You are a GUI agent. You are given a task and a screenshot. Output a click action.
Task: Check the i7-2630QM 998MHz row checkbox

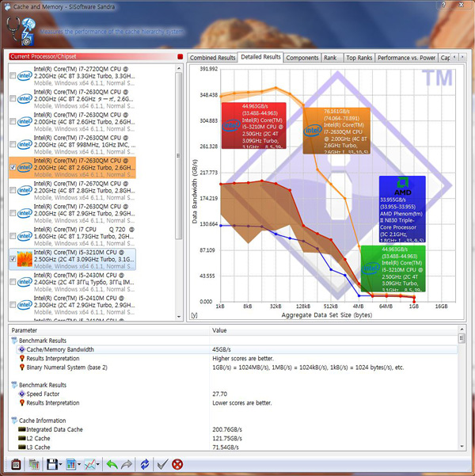coord(13,144)
